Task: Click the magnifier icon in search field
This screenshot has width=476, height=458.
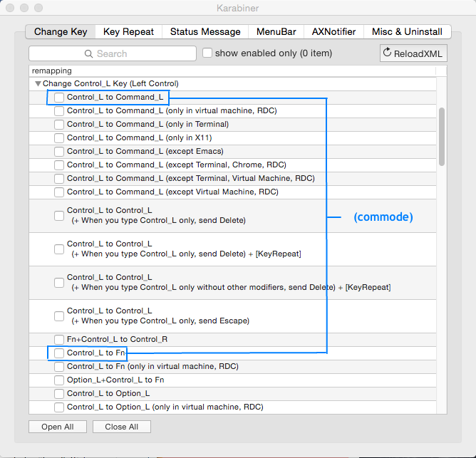Action: tap(89, 53)
